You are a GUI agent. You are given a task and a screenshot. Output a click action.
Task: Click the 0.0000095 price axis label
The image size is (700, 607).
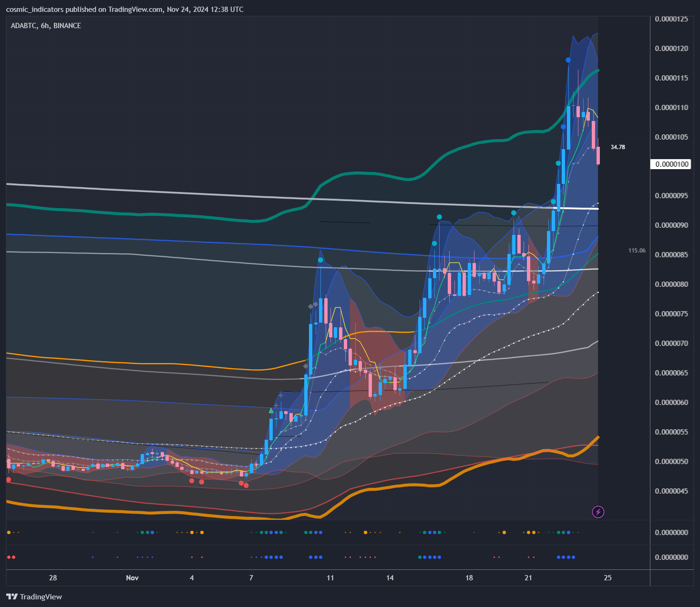pyautogui.click(x=671, y=196)
